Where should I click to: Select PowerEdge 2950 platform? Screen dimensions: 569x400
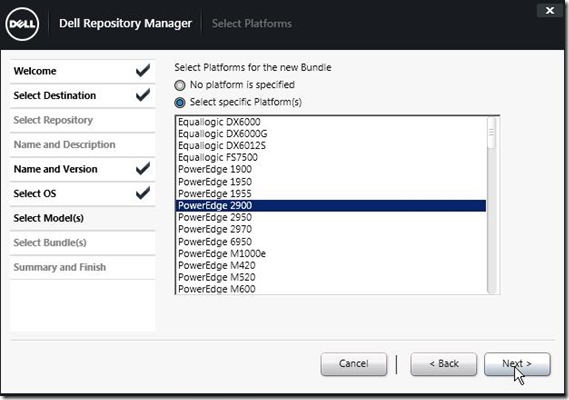point(331,217)
